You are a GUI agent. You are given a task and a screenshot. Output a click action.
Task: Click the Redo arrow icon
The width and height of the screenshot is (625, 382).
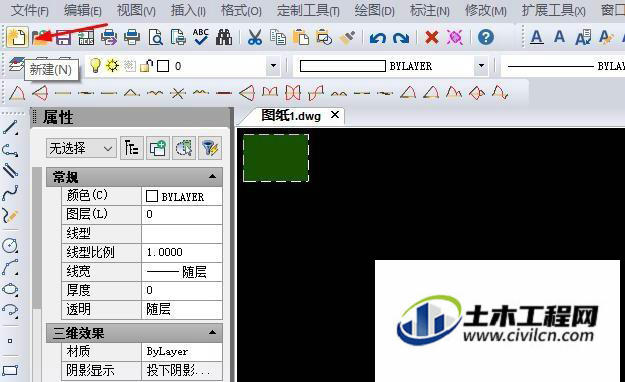tap(401, 38)
